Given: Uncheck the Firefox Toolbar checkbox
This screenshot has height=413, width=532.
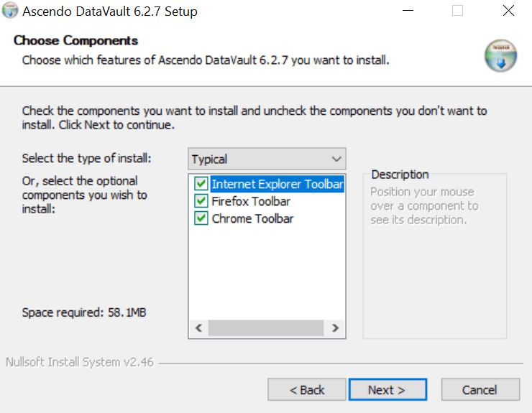Looking at the screenshot, I should 201,201.
